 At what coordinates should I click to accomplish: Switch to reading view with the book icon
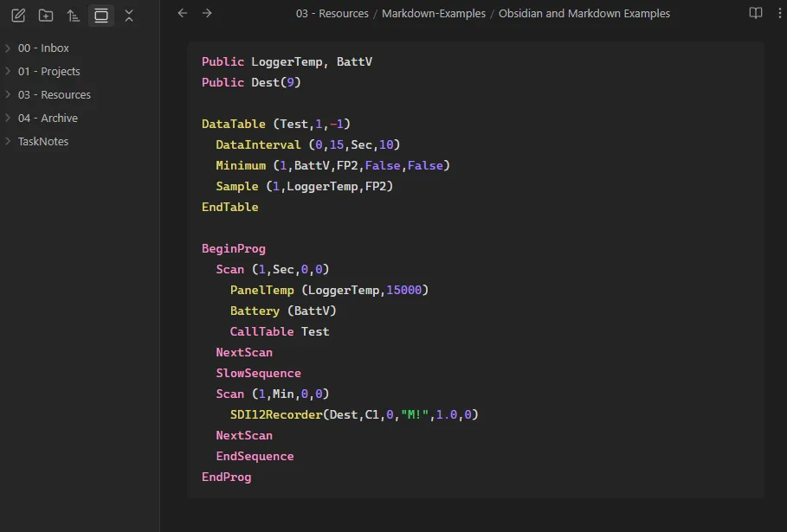coord(755,13)
